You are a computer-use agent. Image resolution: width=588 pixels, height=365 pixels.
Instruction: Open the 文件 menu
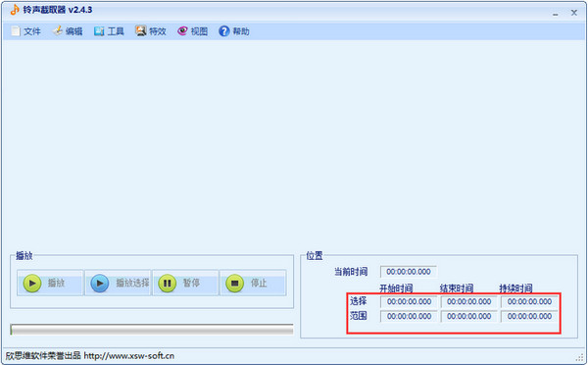[x=25, y=31]
